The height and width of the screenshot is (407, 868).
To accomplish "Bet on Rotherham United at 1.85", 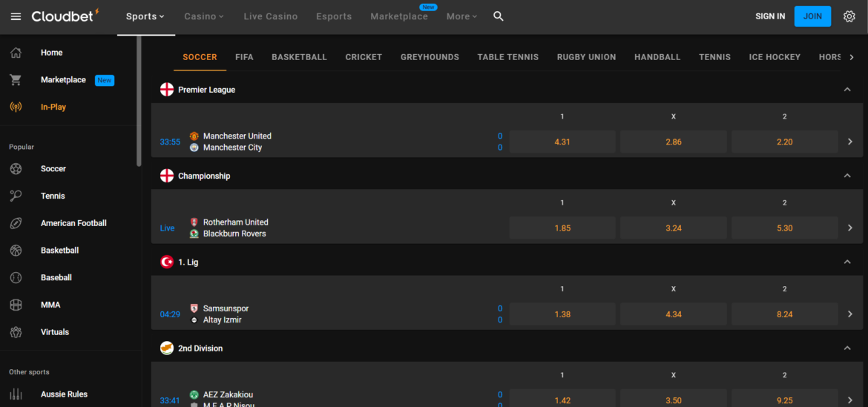I will coord(562,228).
